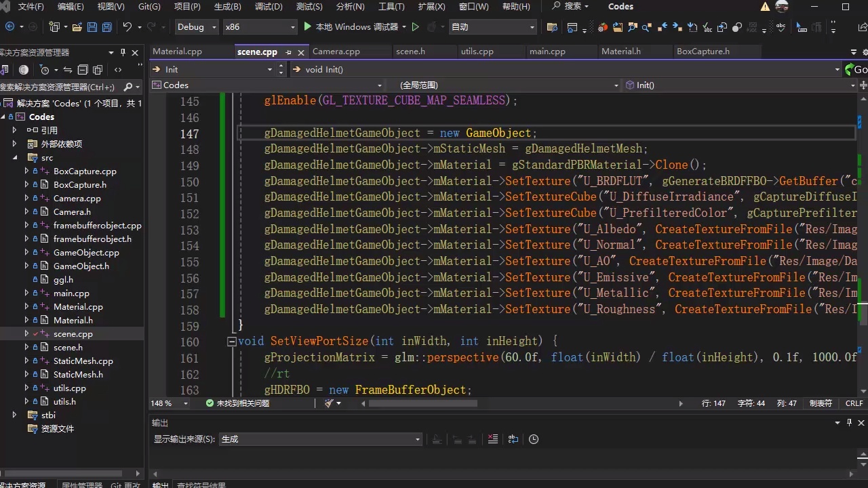Click the Open File folder icon
868x488 pixels.
pos(77,27)
